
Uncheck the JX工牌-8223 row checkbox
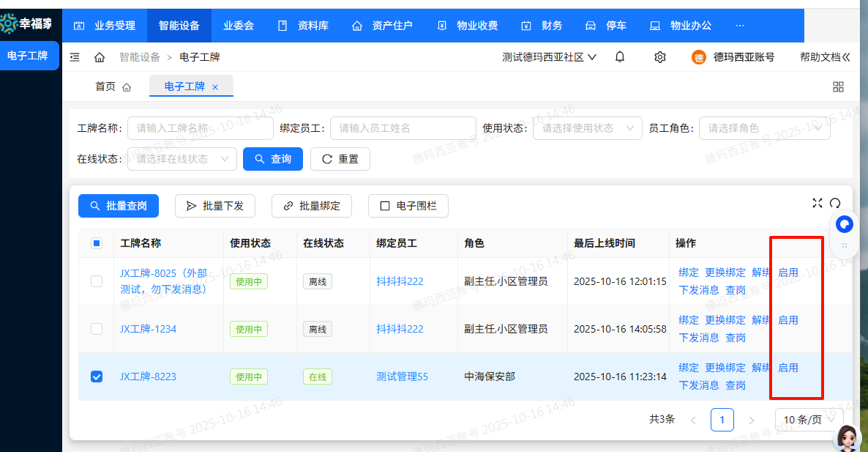point(97,377)
